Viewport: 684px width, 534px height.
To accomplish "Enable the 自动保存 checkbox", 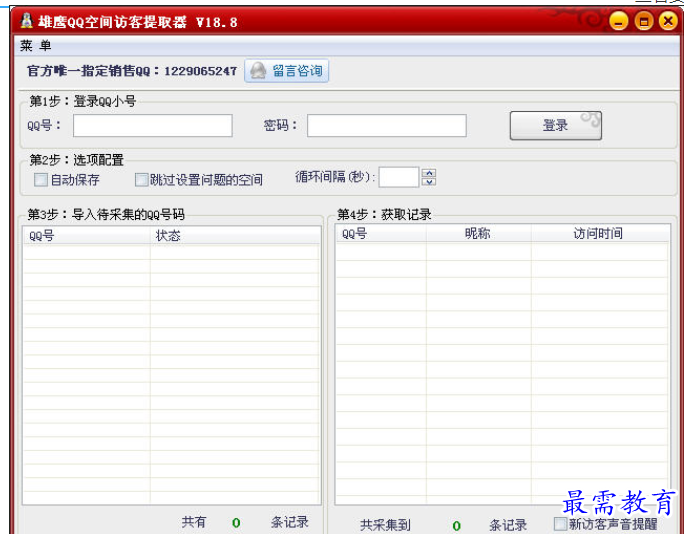I will 41,180.
